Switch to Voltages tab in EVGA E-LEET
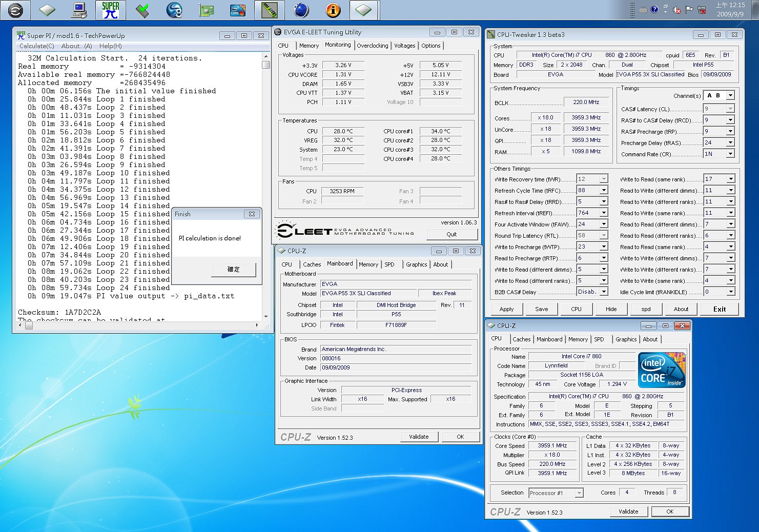This screenshot has height=532, width=759. tap(404, 46)
